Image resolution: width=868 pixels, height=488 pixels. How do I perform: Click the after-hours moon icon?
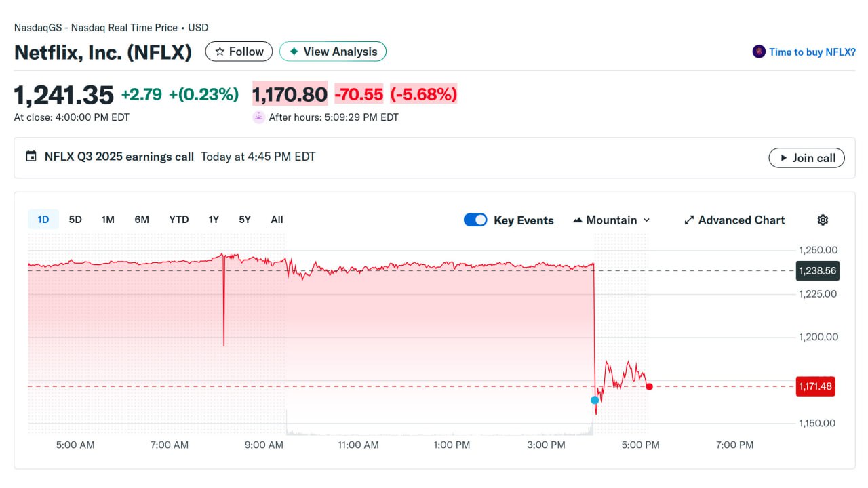(258, 117)
